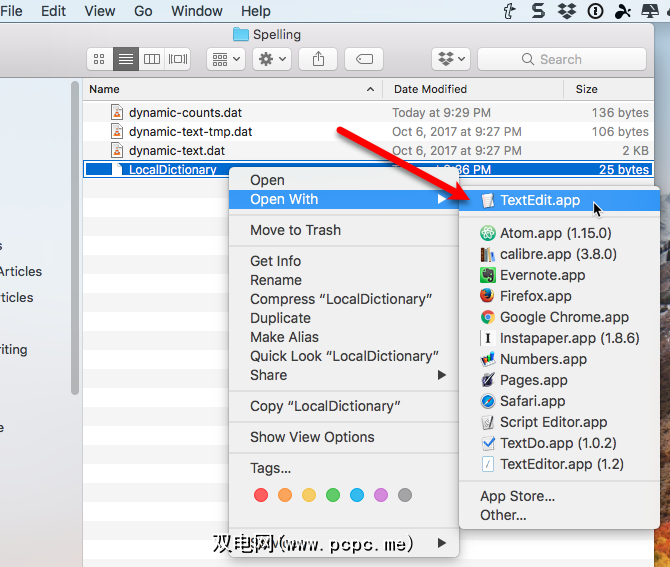The height and width of the screenshot is (567, 670).
Task: Click the dynamic-counts.dat file icon
Action: click(117, 112)
